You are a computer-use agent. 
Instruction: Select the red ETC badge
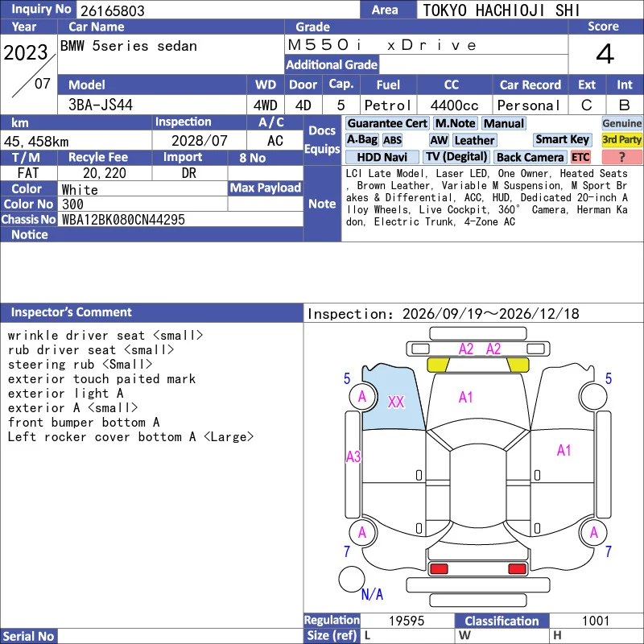(580, 157)
